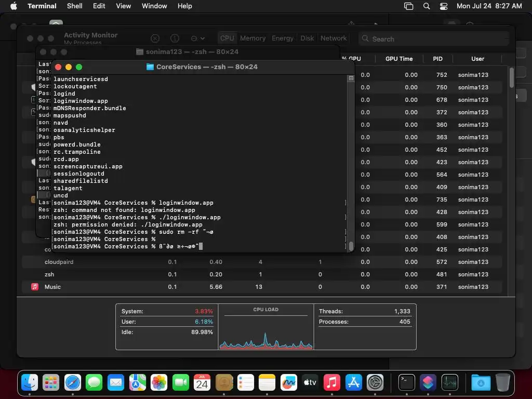
Task: Open System Settings from the Dock
Action: [375, 382]
